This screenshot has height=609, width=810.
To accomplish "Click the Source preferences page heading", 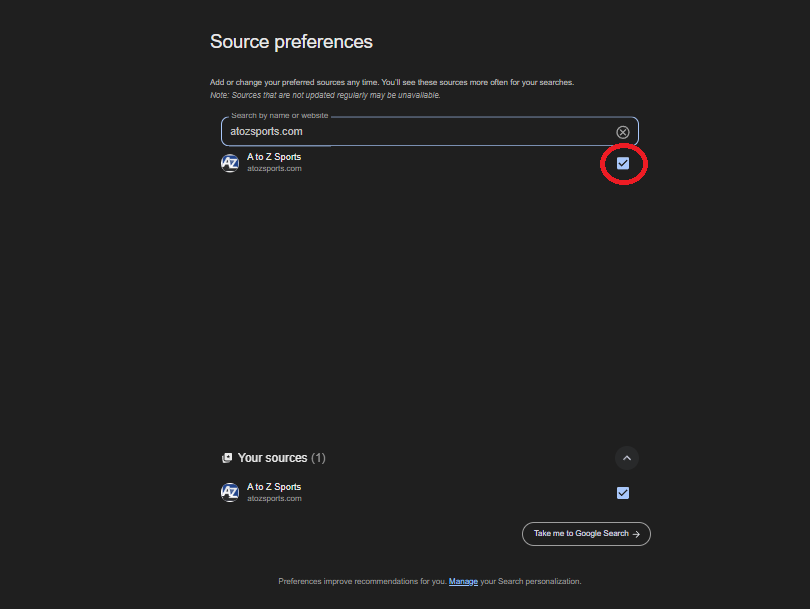I will [x=291, y=42].
